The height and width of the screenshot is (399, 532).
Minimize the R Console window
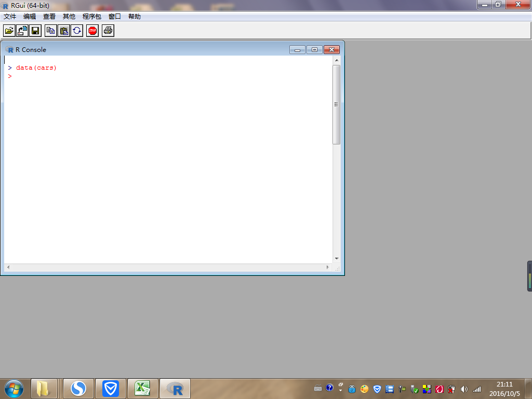coord(297,50)
